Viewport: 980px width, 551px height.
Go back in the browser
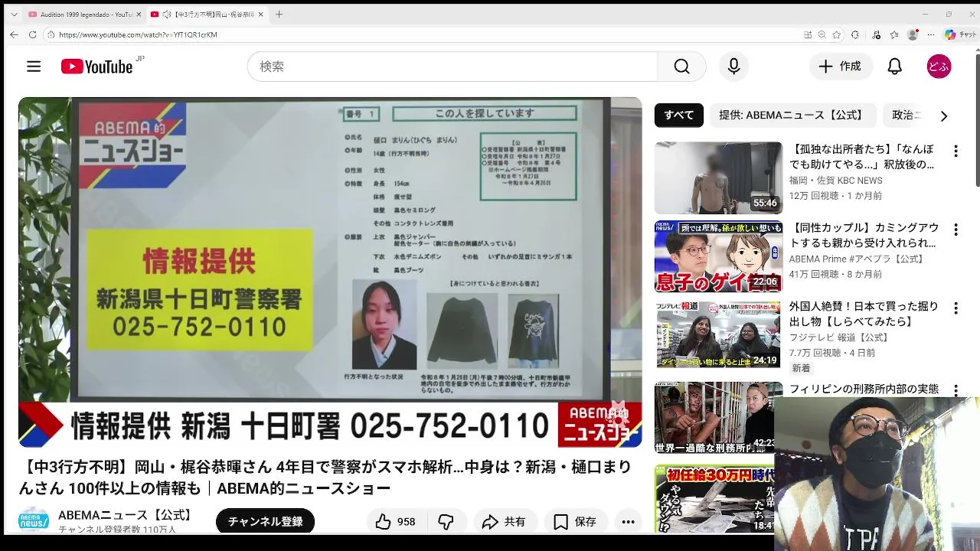[x=14, y=34]
